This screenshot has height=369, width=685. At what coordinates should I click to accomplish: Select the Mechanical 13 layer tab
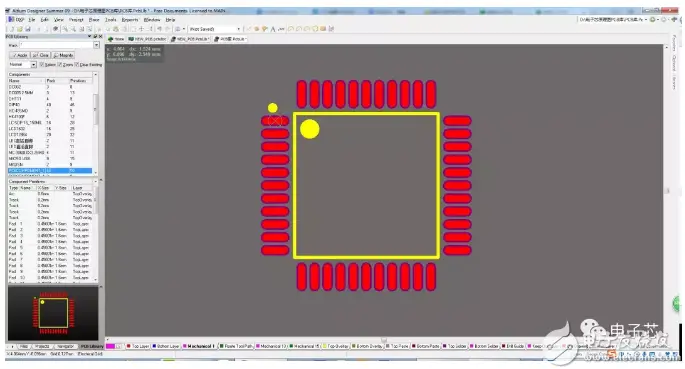(271, 346)
